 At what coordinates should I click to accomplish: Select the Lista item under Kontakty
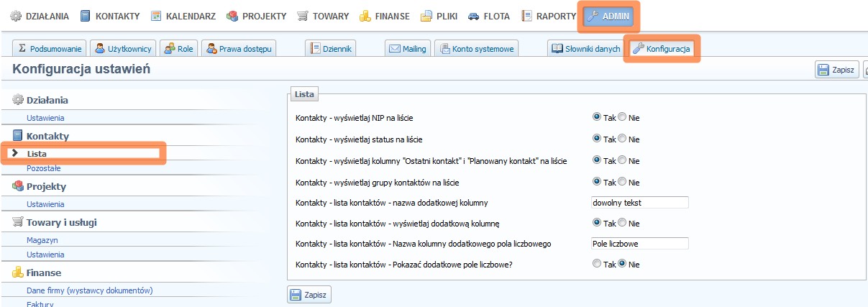[x=37, y=153]
